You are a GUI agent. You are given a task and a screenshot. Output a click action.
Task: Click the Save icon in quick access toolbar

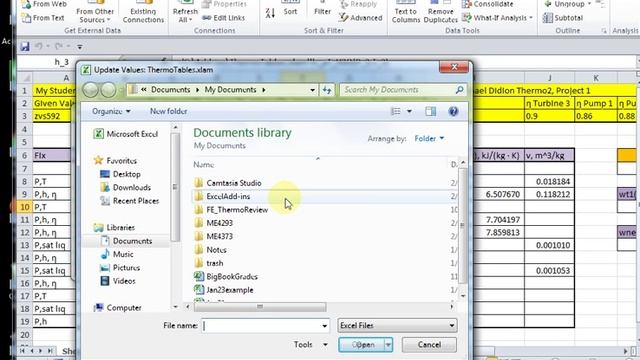pos(25,47)
